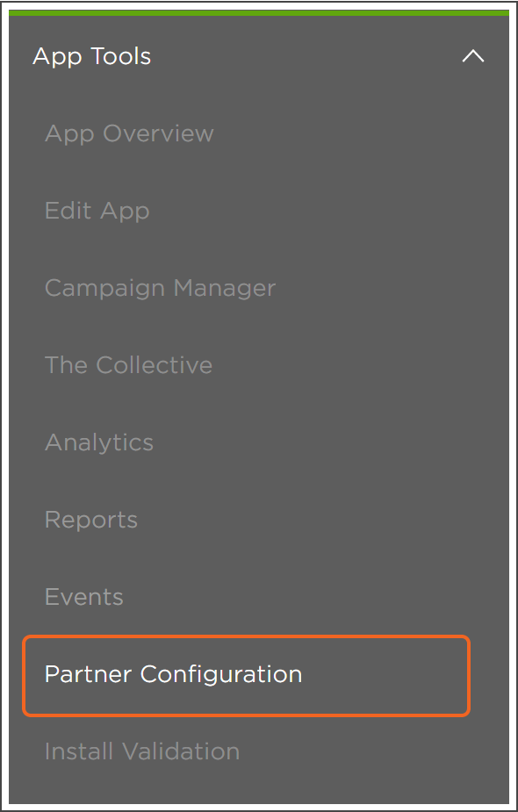Open Campaign Manager
Image resolution: width=518 pixels, height=812 pixels.
click(x=160, y=288)
